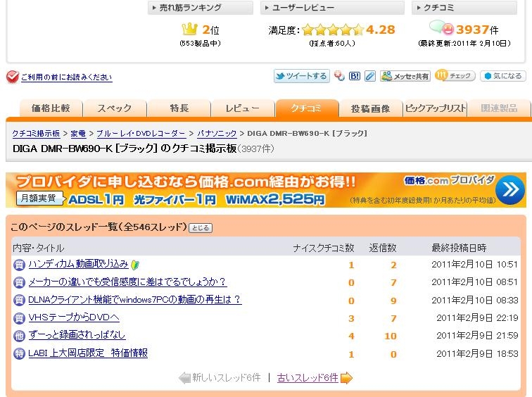The width and height of the screenshot is (532, 397).
Task: Open thread DLNAクライアント機能でwindows7PC動画再生
Action: click(x=135, y=299)
